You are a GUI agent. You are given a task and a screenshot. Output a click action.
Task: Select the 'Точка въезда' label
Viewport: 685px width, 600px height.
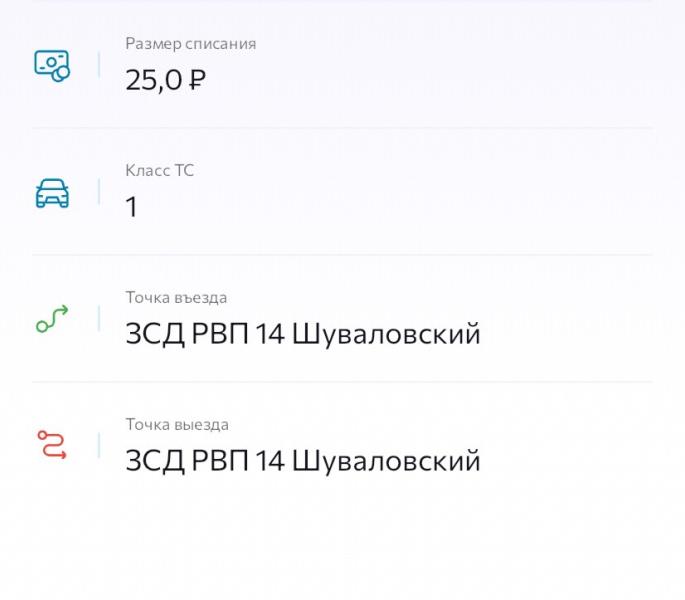tap(176, 298)
